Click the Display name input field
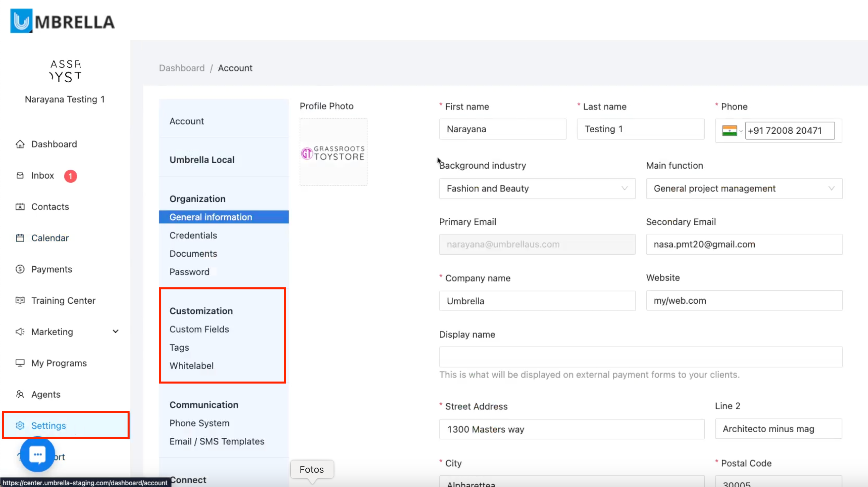 coord(640,357)
